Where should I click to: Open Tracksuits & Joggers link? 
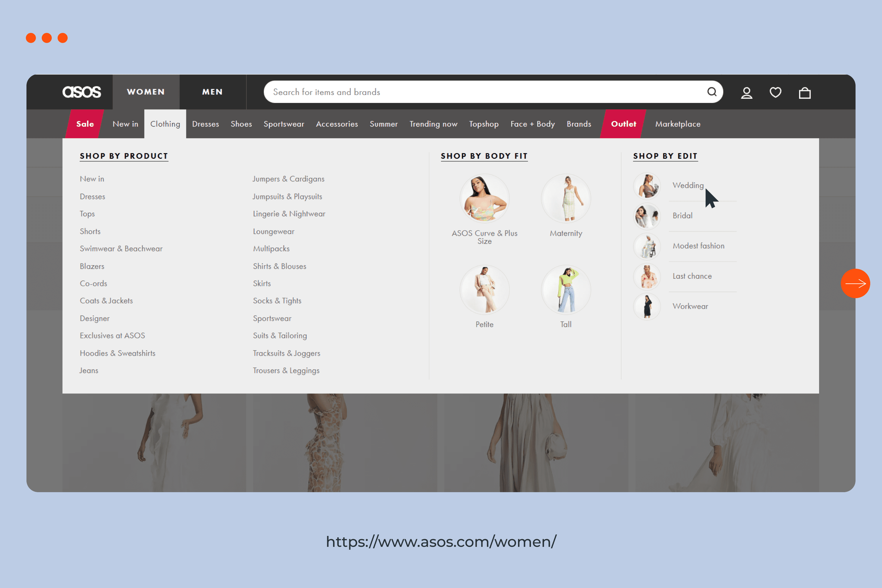click(x=286, y=353)
